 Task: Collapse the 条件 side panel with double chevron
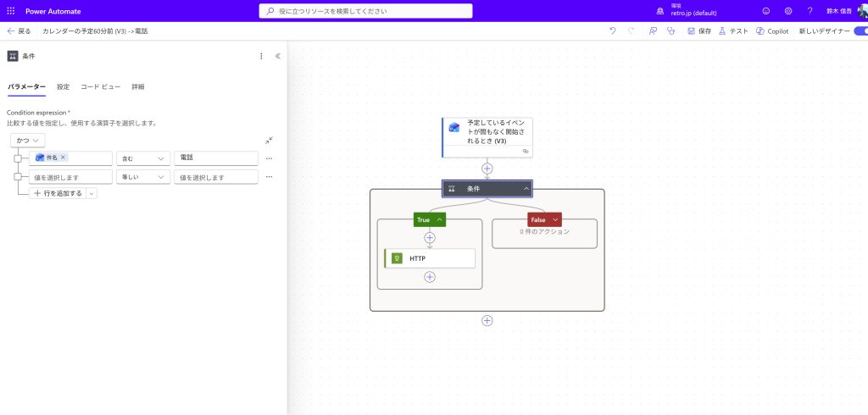click(x=278, y=56)
